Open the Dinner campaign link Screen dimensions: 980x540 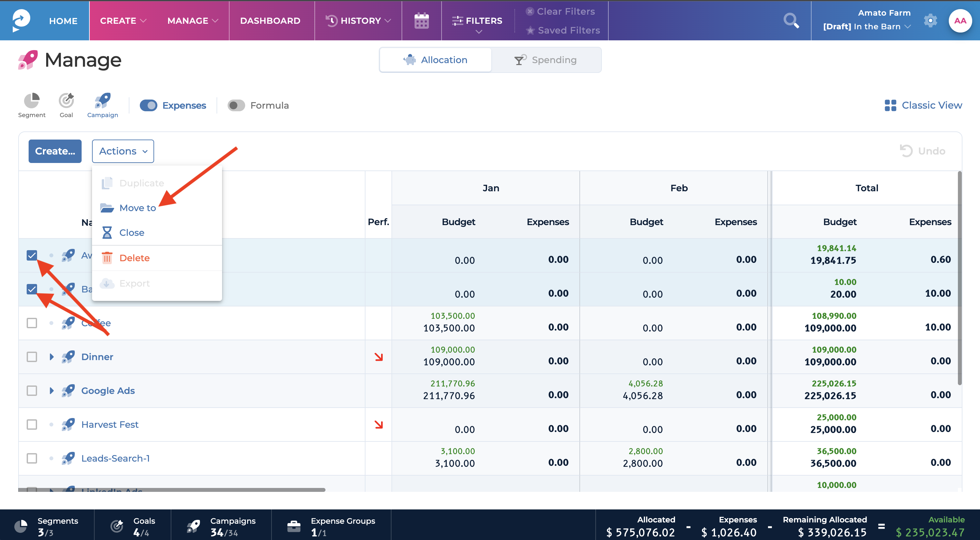(x=98, y=357)
